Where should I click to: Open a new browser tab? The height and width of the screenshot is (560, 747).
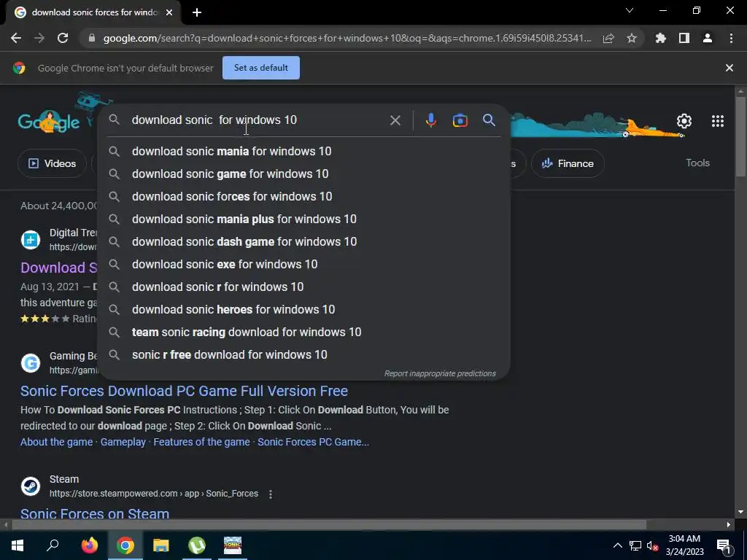tap(197, 13)
